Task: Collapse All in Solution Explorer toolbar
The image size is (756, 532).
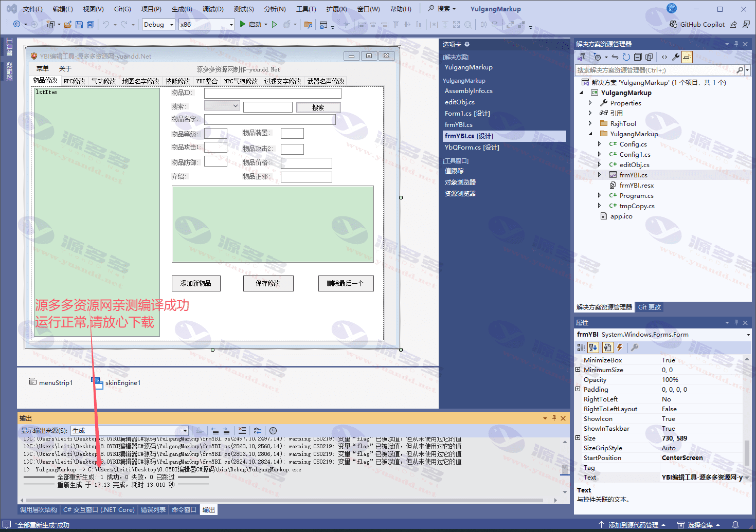Action: pyautogui.click(x=638, y=57)
